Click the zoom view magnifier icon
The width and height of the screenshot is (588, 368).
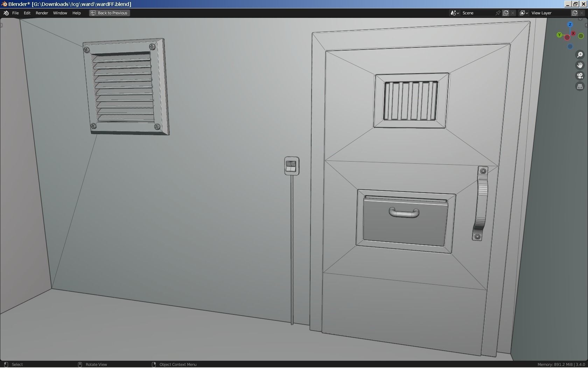[x=580, y=55]
